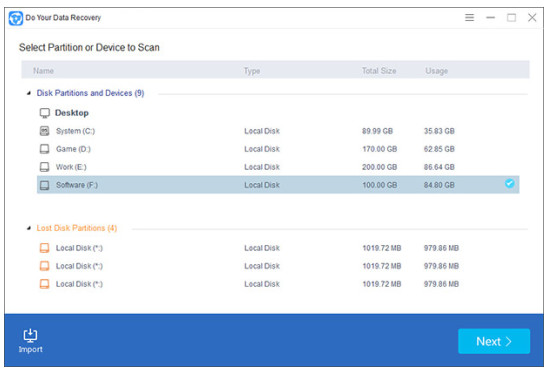
Task: Click the first orange lost Local Disk icon
Action: coord(44,248)
